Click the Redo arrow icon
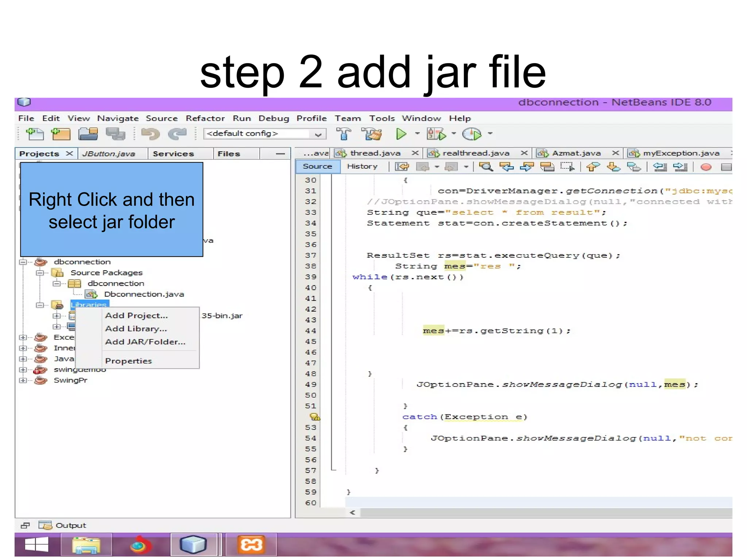747x560 pixels. tap(178, 134)
